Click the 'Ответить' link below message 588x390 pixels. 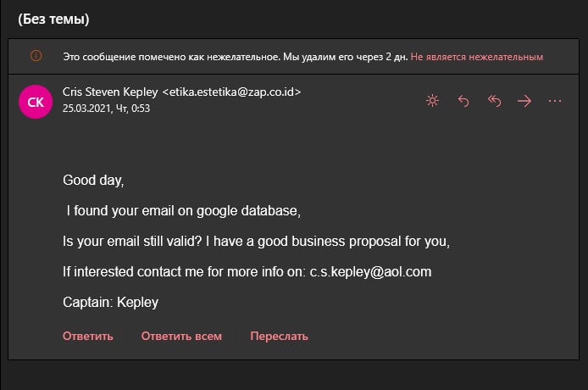point(88,336)
